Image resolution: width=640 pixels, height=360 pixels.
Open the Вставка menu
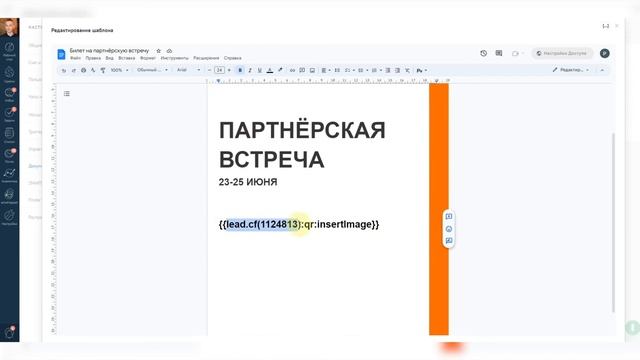click(x=127, y=58)
